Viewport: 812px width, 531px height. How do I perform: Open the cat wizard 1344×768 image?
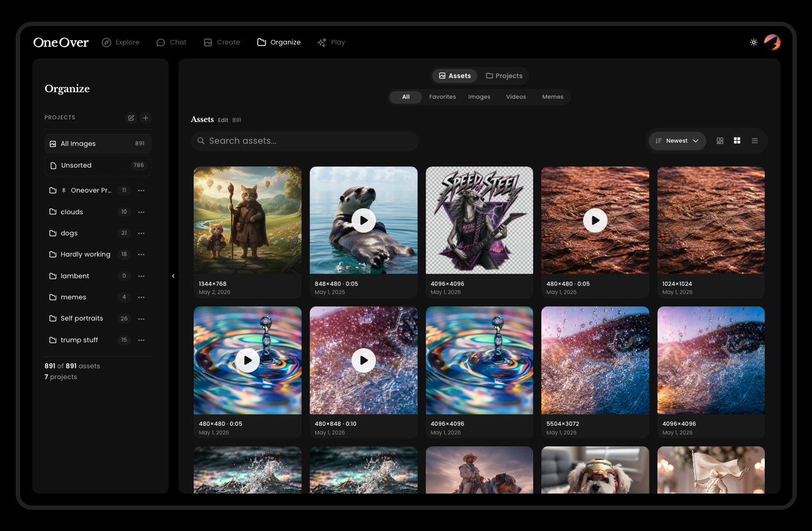(247, 220)
